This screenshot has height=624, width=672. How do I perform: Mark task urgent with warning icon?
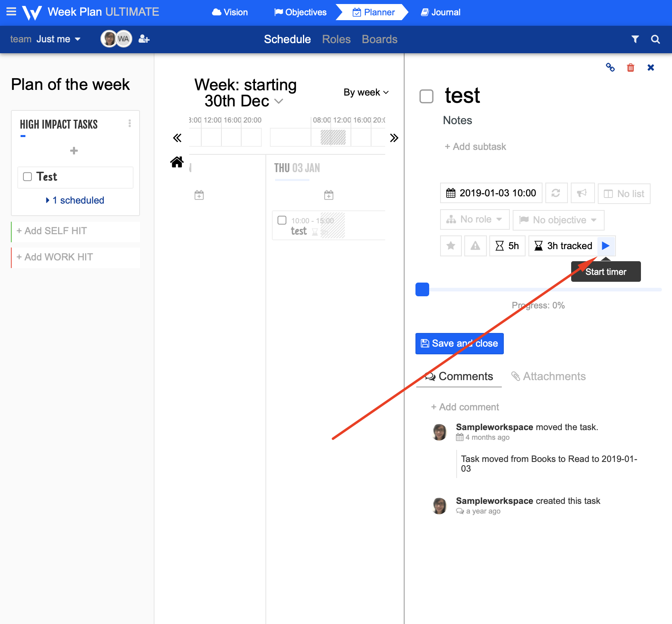[x=476, y=245]
